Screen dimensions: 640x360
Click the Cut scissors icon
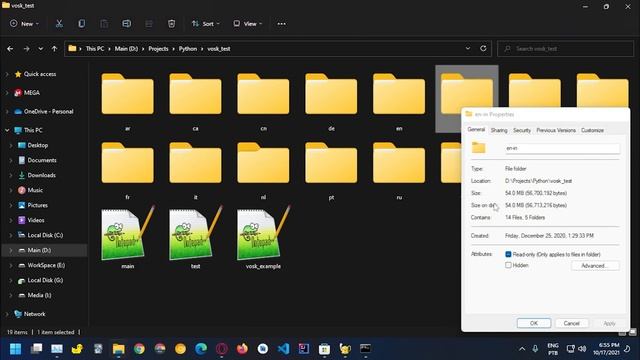(x=59, y=24)
